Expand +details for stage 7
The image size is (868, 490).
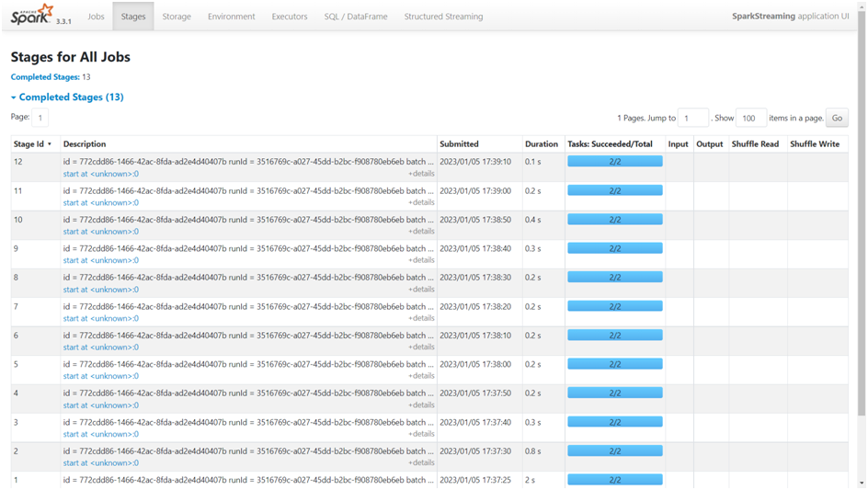pyautogui.click(x=421, y=318)
